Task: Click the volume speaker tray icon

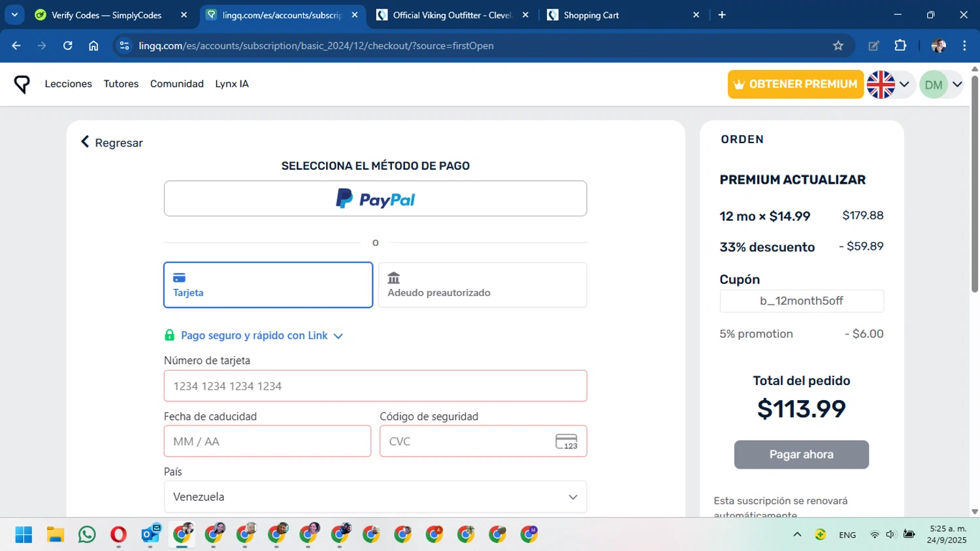Action: tap(890, 535)
